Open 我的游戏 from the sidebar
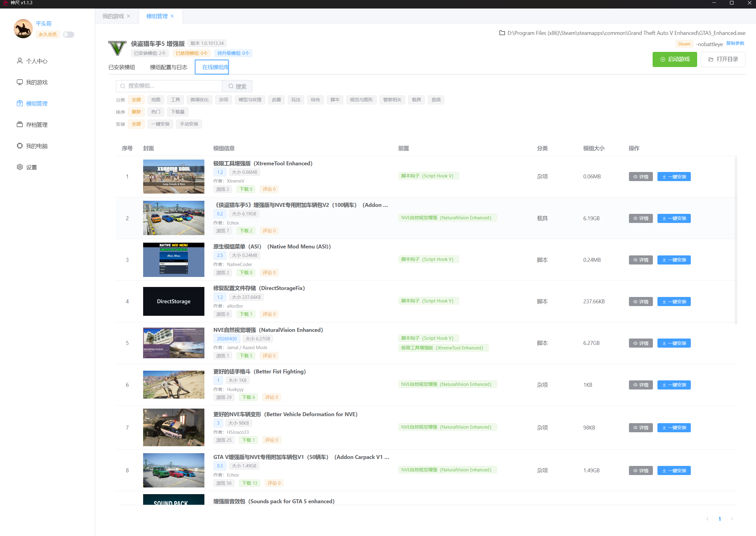This screenshot has height=536, width=756. point(32,82)
